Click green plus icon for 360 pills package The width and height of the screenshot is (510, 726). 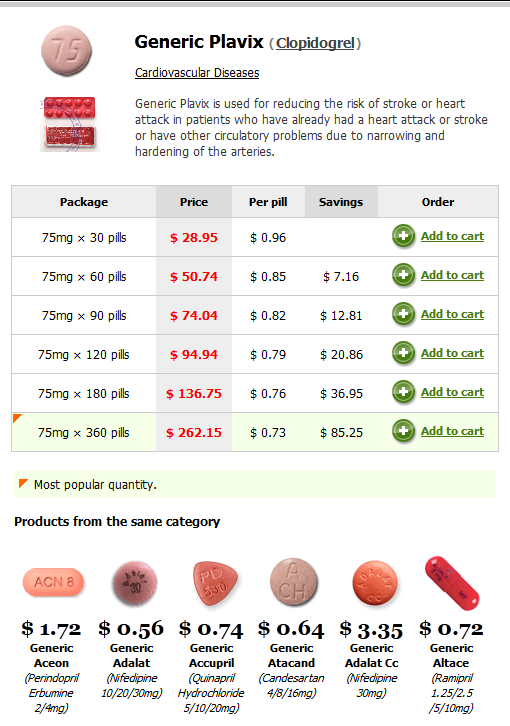click(x=403, y=431)
